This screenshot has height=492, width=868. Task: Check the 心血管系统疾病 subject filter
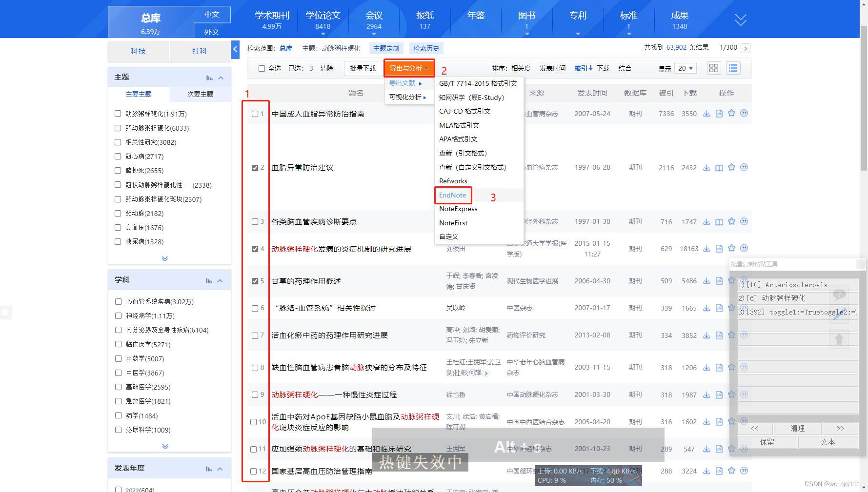click(118, 301)
